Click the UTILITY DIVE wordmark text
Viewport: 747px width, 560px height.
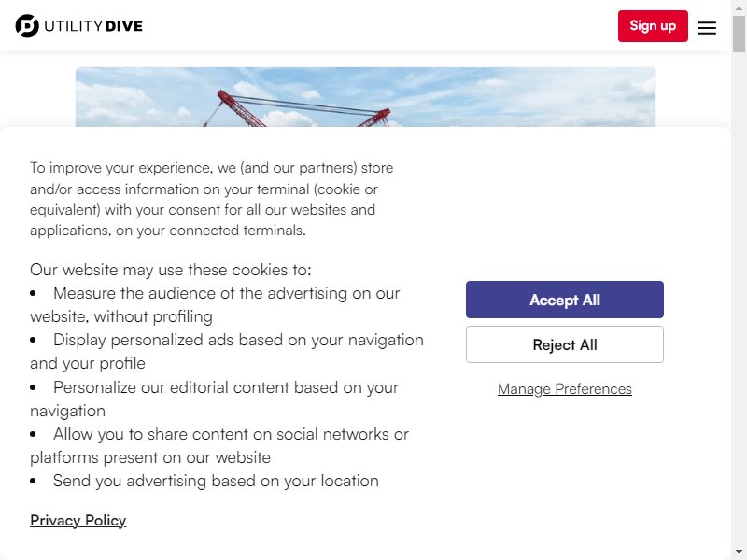93,26
